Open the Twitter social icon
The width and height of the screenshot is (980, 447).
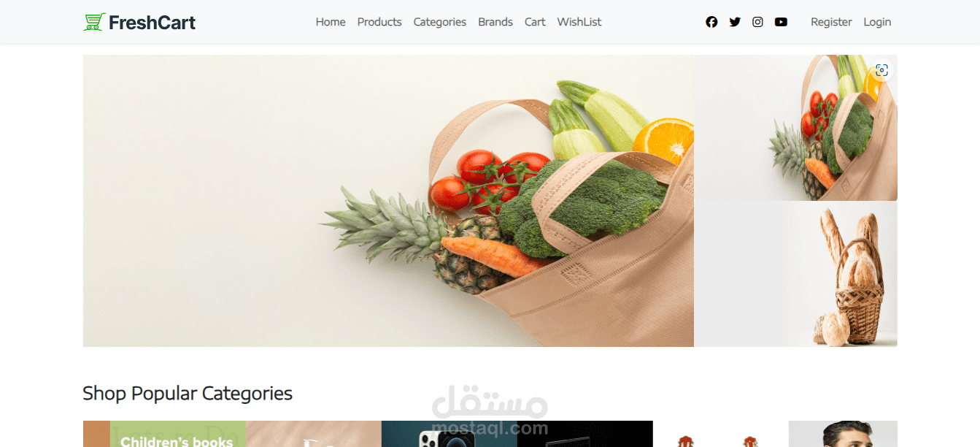[735, 22]
